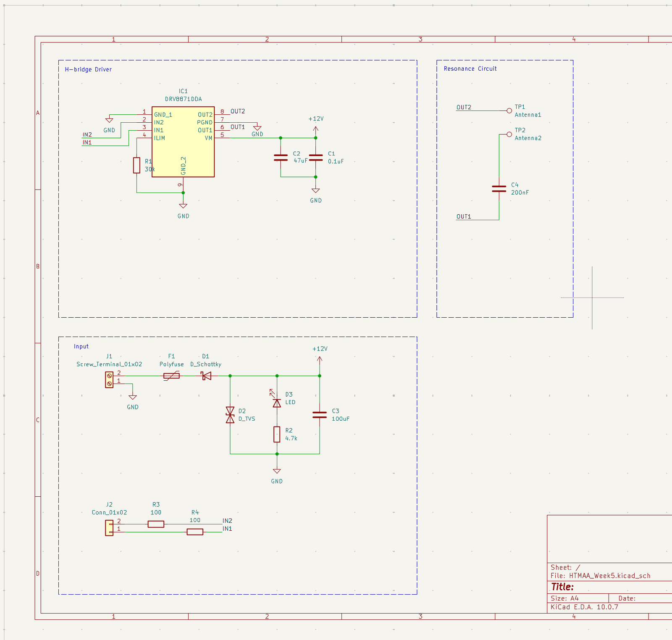Select capacitor C4 200nF symbol
This screenshot has height=640, width=672.
(x=499, y=189)
